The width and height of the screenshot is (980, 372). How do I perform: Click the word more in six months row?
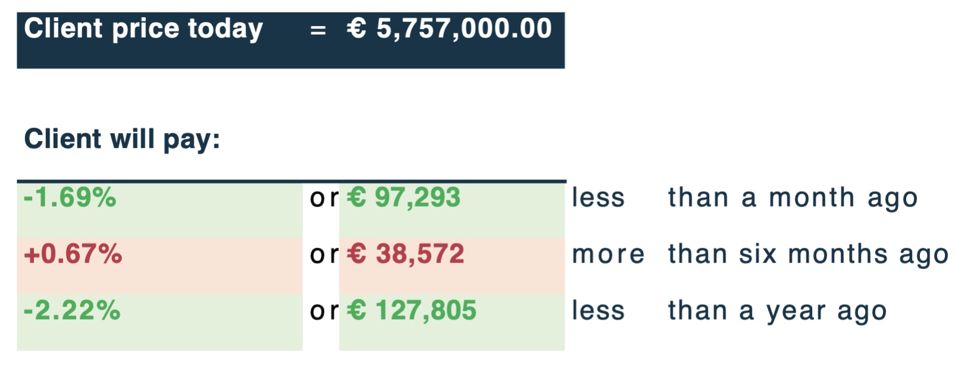[x=608, y=255]
